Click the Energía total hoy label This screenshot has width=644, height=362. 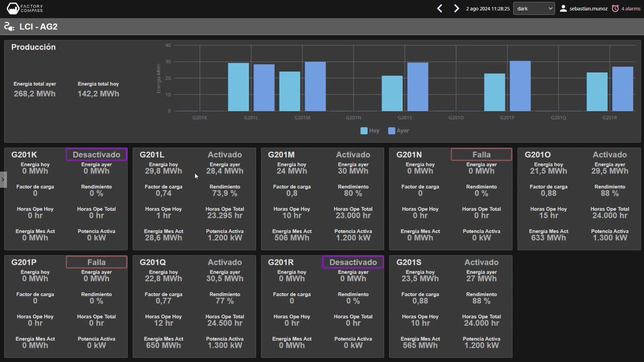coord(98,84)
